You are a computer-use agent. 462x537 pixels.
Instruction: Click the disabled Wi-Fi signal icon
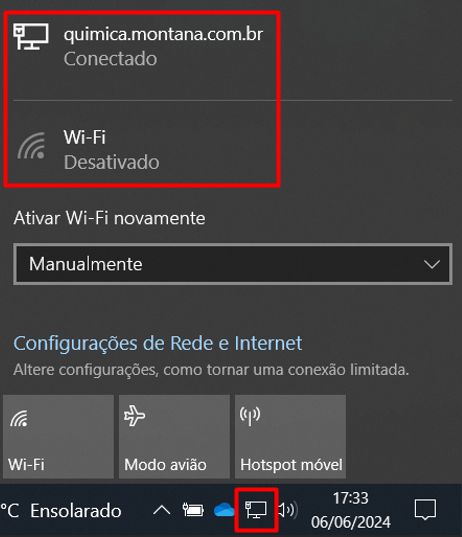[31, 146]
